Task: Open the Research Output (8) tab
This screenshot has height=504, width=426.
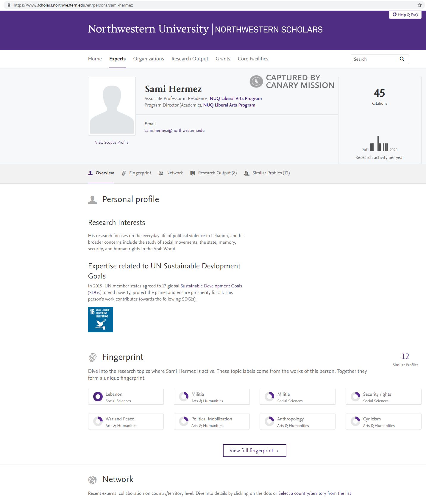Action: coord(213,173)
